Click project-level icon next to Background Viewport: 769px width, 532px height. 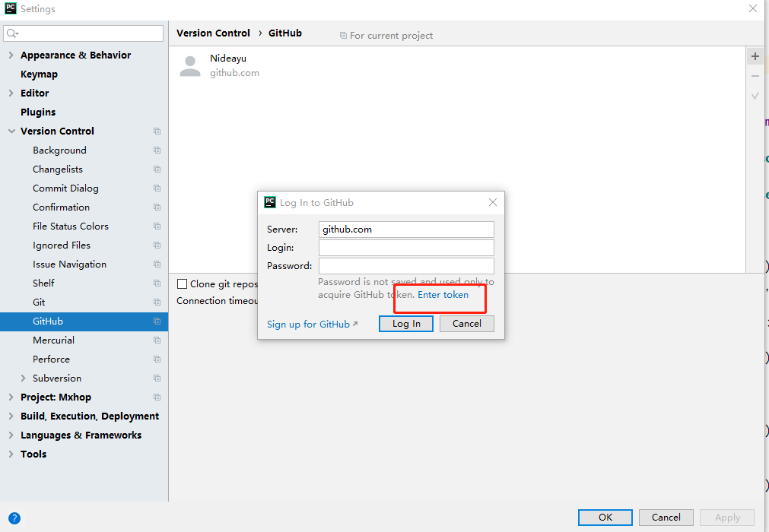157,150
